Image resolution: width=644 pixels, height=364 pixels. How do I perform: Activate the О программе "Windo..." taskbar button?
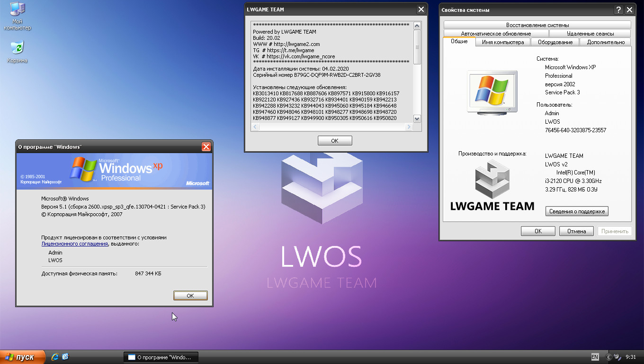[161, 357]
